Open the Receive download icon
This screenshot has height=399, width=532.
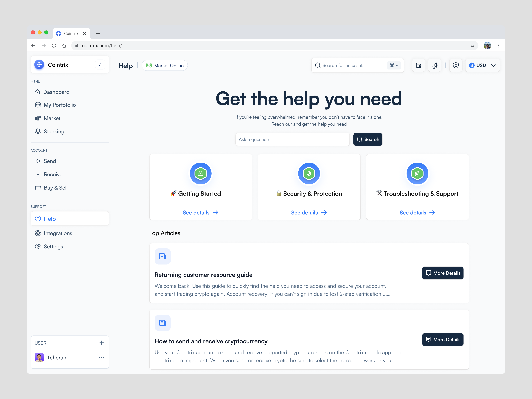tap(38, 174)
